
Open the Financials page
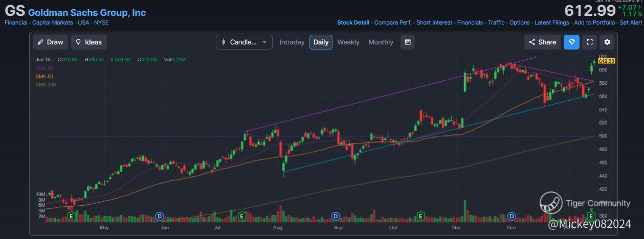click(470, 22)
